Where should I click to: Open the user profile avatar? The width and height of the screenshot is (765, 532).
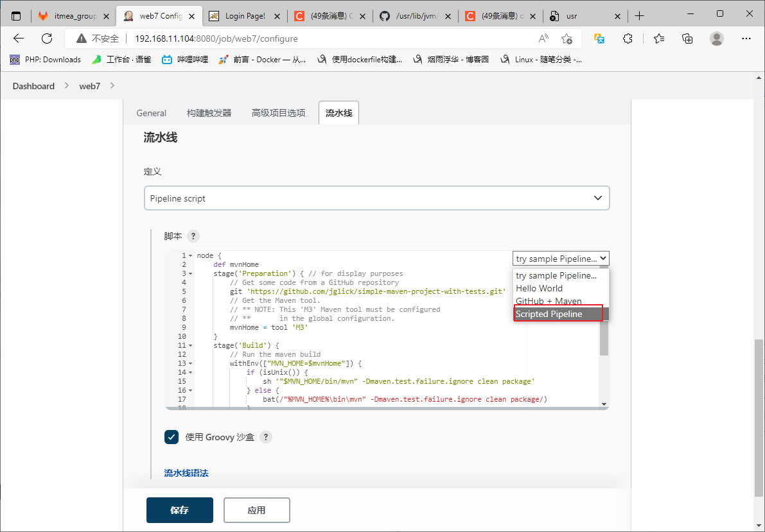click(717, 39)
